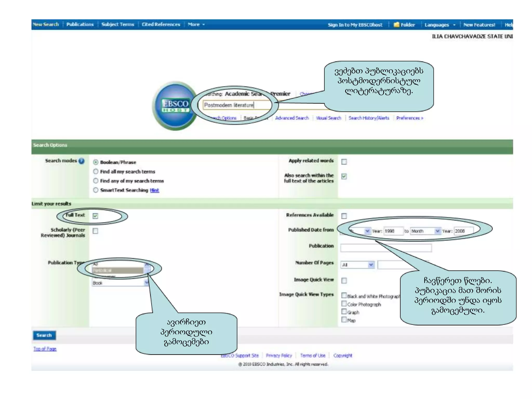532x399 pixels.
Task: Click the Search modes help icon
Action: tap(82, 161)
